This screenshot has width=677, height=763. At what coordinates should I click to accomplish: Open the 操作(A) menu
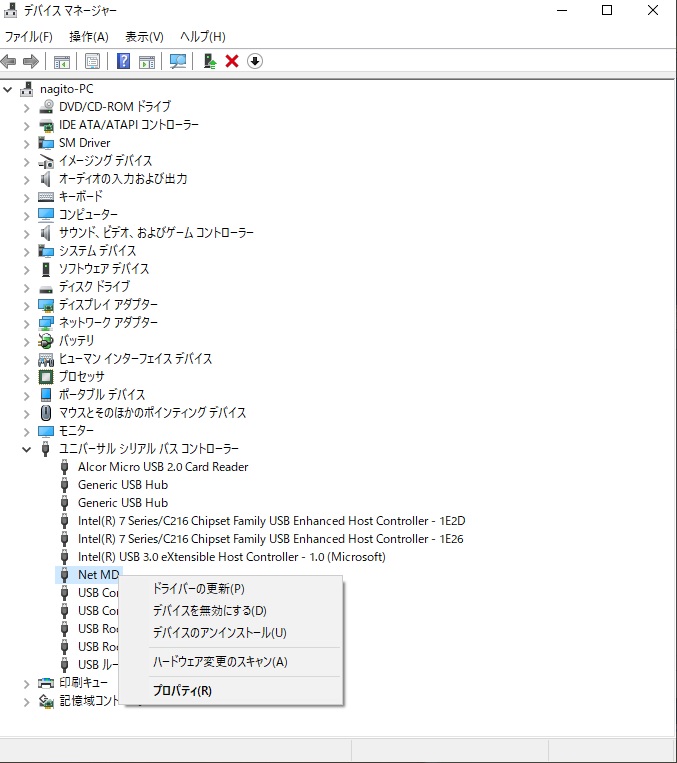click(x=89, y=36)
